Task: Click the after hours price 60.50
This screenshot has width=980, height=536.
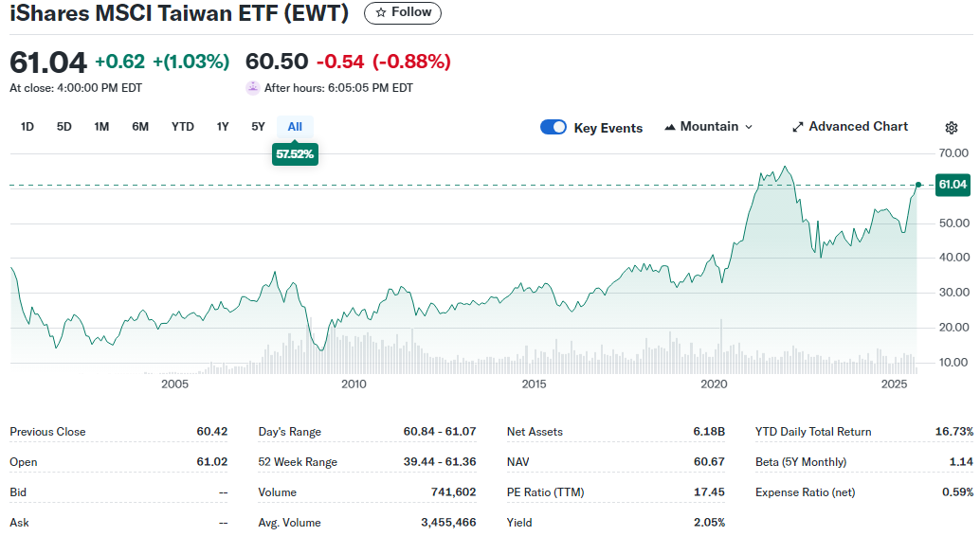Action: click(276, 62)
